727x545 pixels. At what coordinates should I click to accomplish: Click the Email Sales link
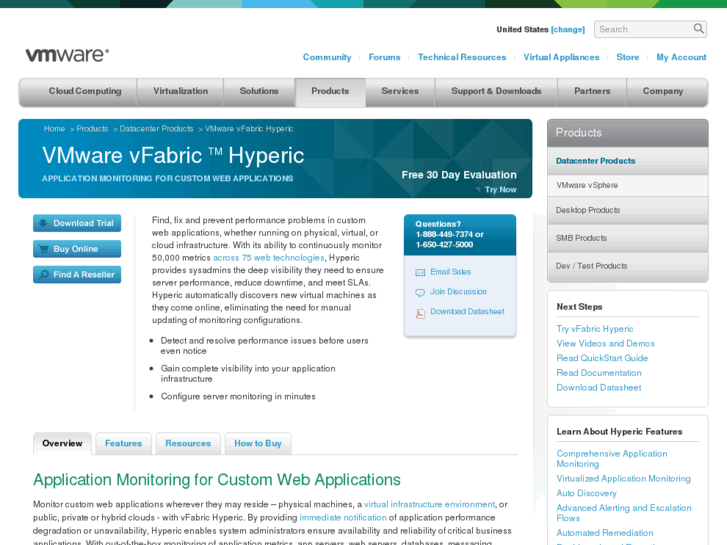tap(450, 272)
